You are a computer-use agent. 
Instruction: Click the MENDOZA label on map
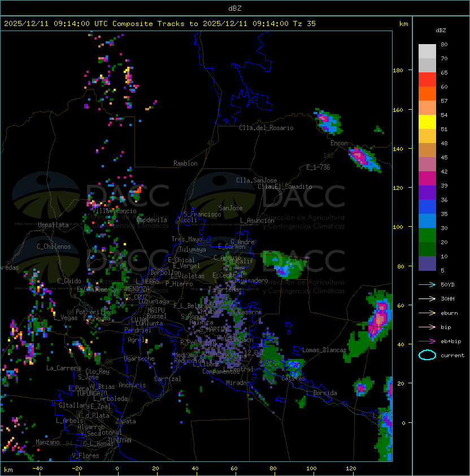click(137, 289)
